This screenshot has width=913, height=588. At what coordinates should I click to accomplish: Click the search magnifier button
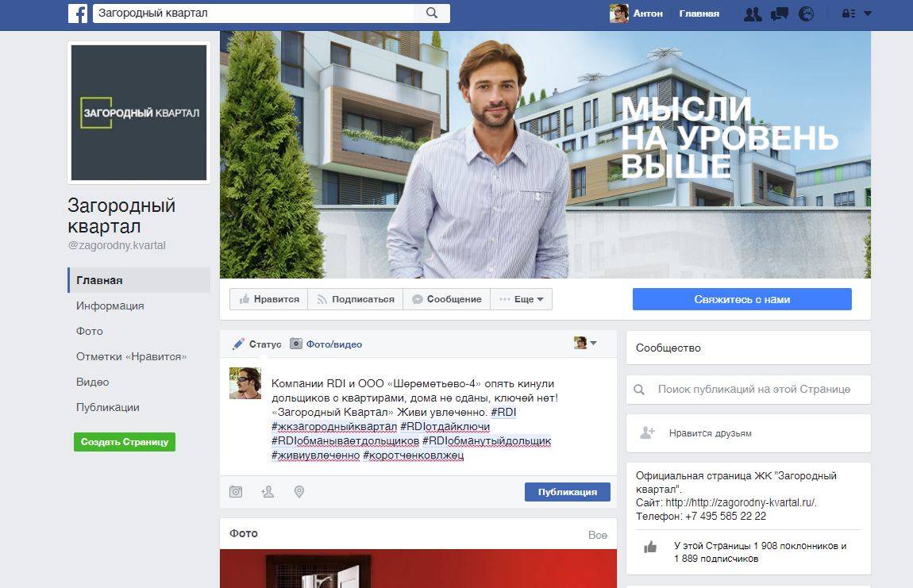click(432, 13)
